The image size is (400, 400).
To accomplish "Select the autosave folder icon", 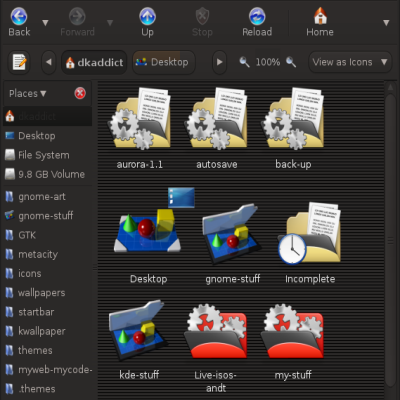I will pos(216,118).
